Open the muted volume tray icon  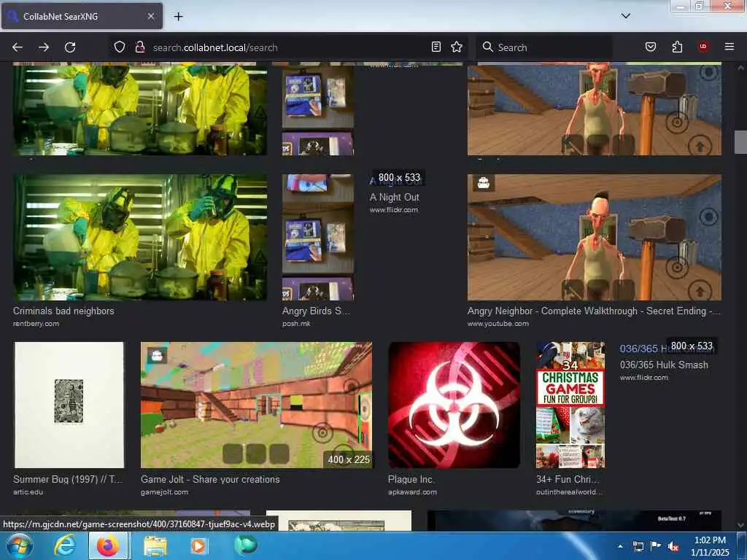(673, 546)
